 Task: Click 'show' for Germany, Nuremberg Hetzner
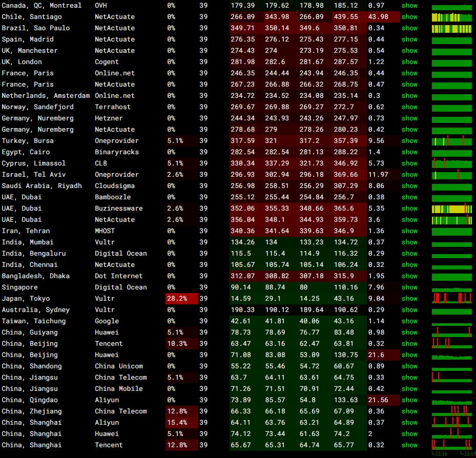click(x=409, y=118)
